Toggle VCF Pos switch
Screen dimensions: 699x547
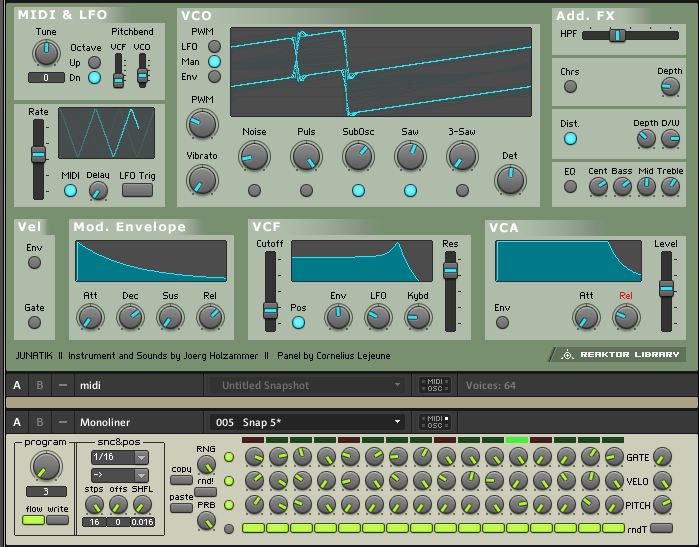click(x=298, y=322)
